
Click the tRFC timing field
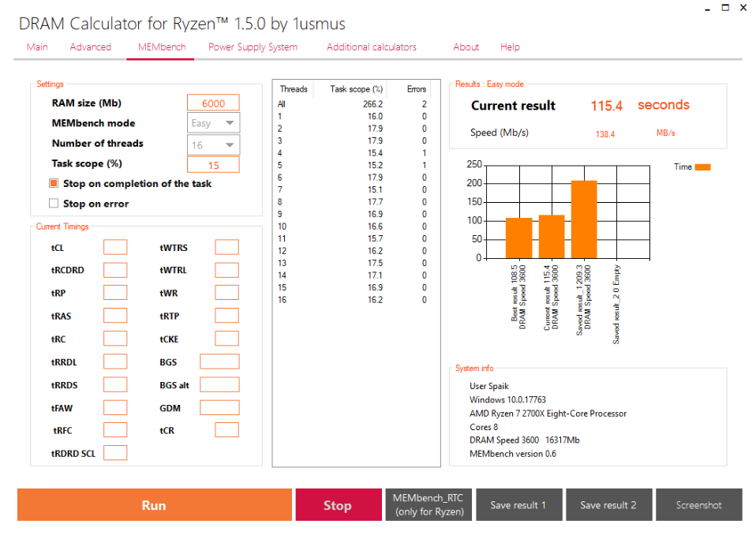point(115,430)
